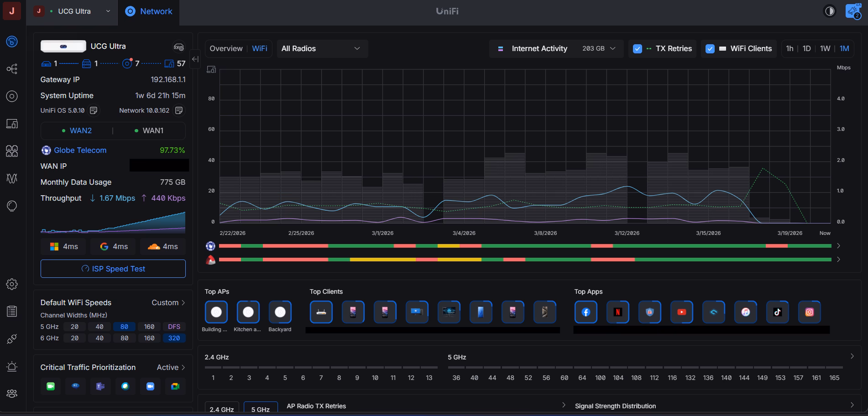Toggle dark/light theme icon in top bar

(x=830, y=11)
